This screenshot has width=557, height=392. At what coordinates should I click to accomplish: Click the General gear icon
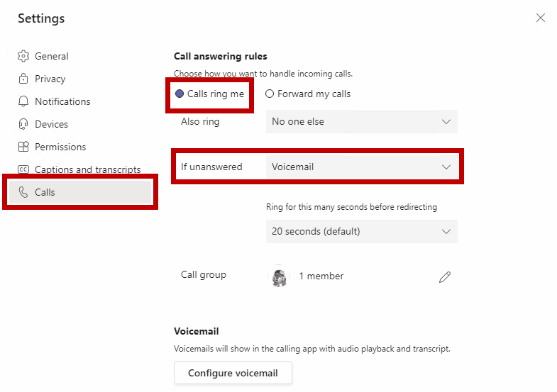23,56
